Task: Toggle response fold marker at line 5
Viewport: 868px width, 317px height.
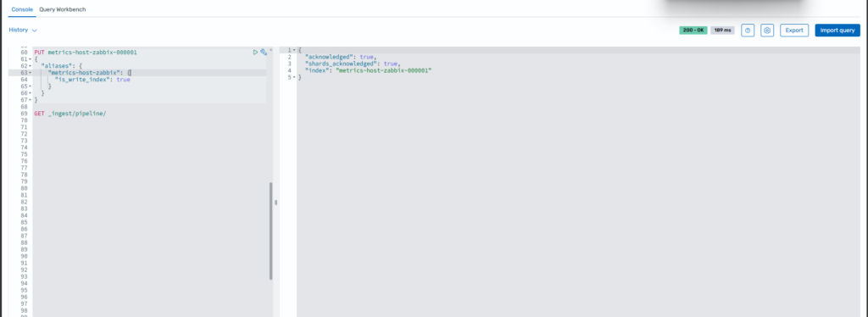Action: pyautogui.click(x=294, y=77)
